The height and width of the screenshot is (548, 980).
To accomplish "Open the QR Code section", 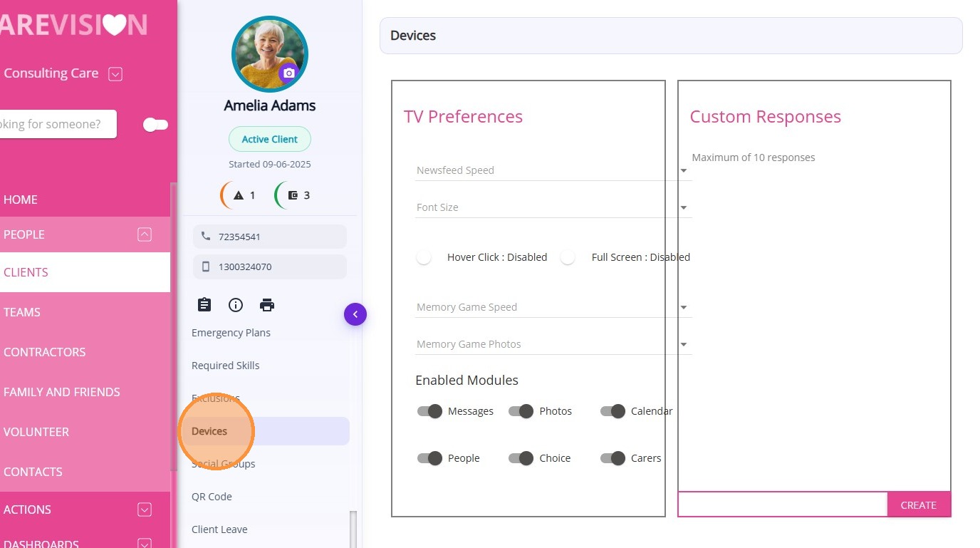I will (x=212, y=497).
